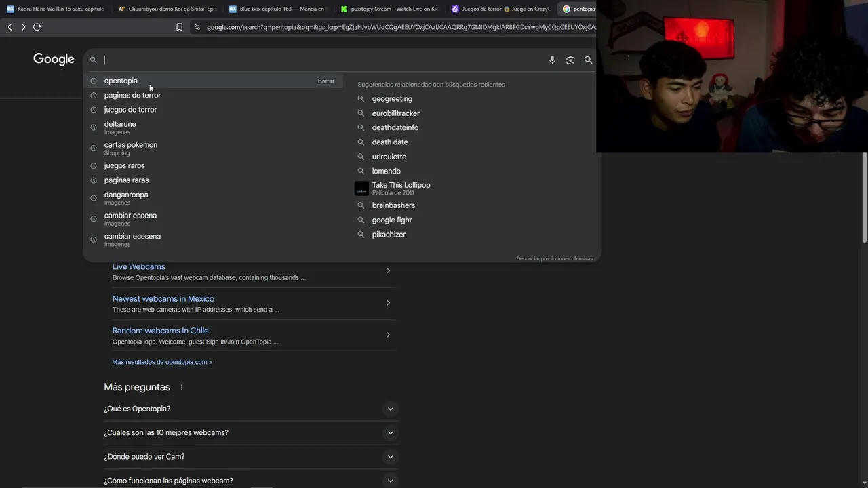
Task: Click Take This Lollipop movie thumbnail
Action: coord(361,188)
